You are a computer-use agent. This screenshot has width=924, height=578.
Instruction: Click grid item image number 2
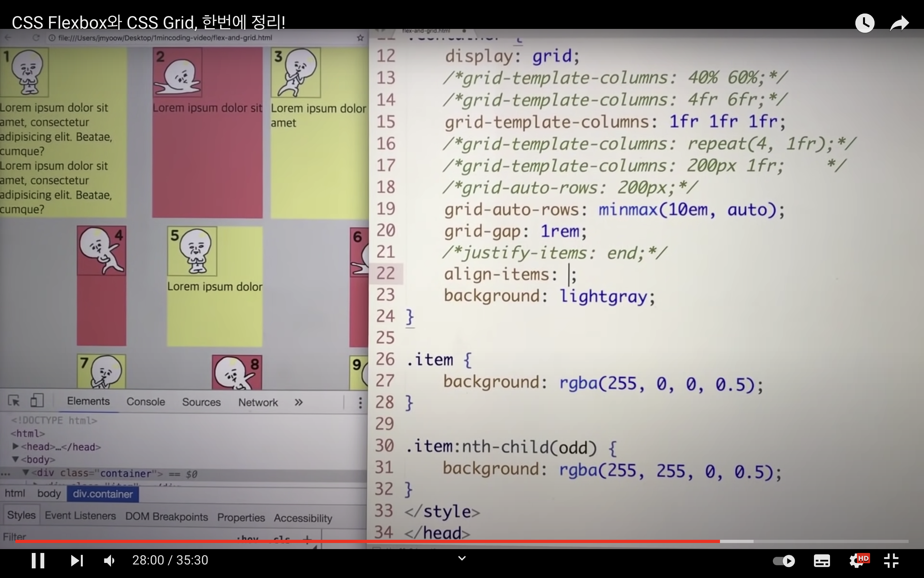tap(177, 72)
